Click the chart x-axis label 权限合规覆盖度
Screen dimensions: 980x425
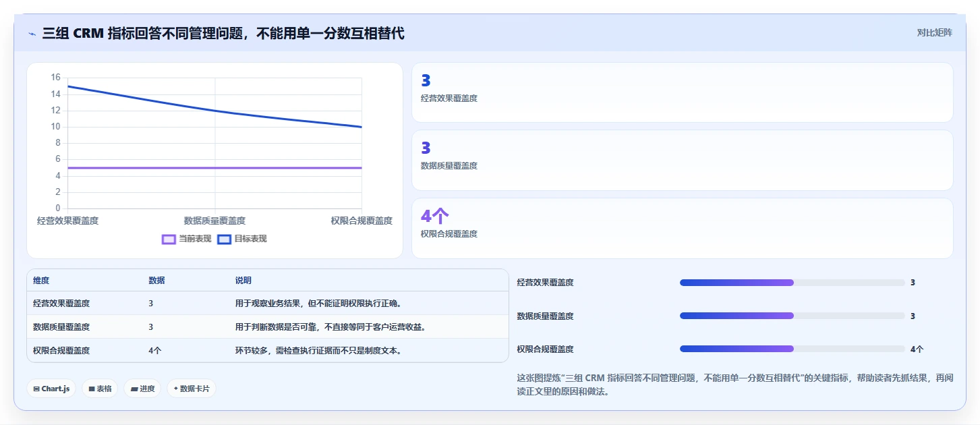click(362, 221)
